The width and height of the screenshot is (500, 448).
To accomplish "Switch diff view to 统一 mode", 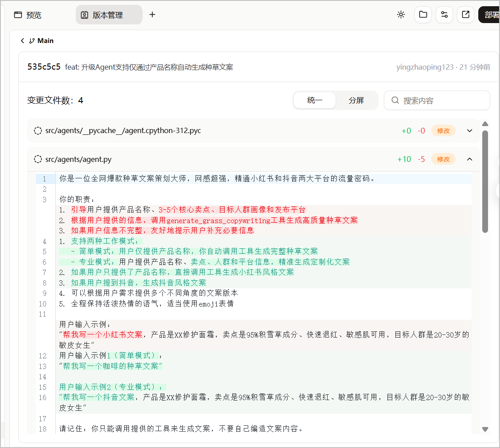I will tap(314, 100).
